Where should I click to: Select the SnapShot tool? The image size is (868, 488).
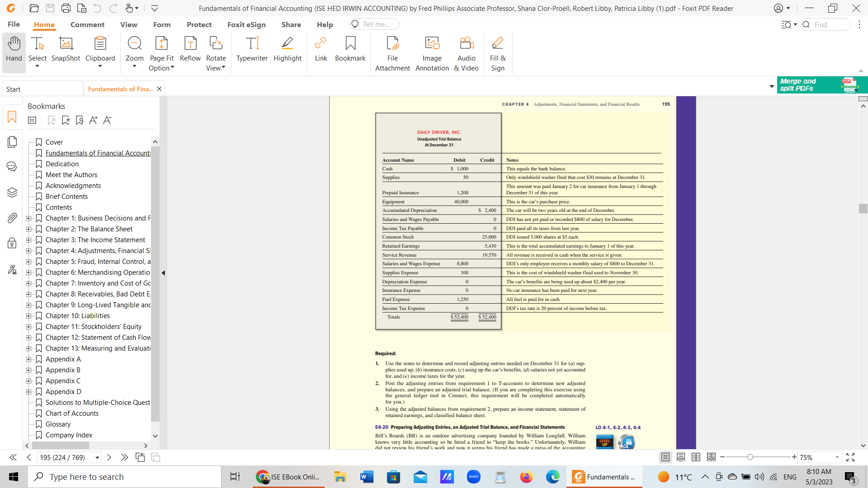coord(65,50)
